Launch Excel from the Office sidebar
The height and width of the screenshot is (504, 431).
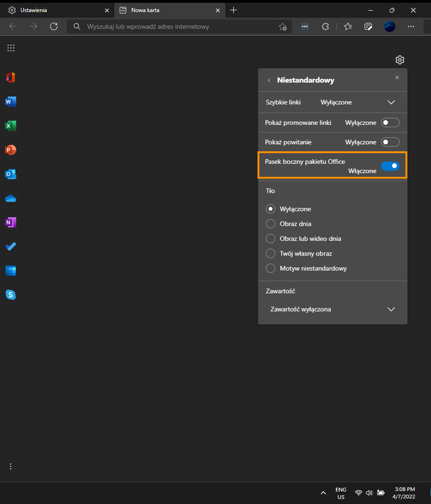point(11,126)
